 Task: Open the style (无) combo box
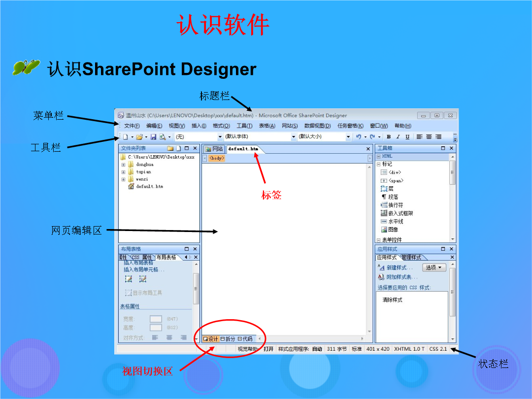[x=199, y=137]
